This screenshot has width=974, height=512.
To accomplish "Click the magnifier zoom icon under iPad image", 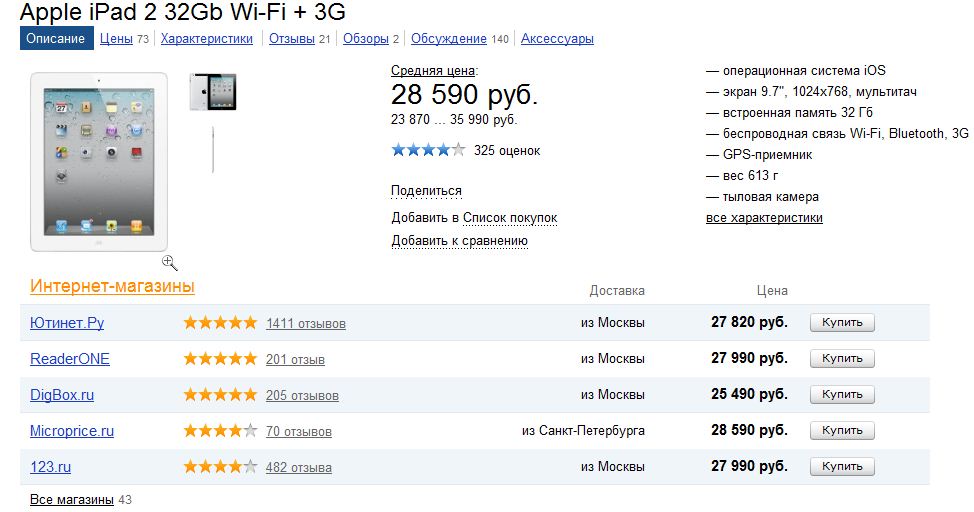I will point(169,263).
